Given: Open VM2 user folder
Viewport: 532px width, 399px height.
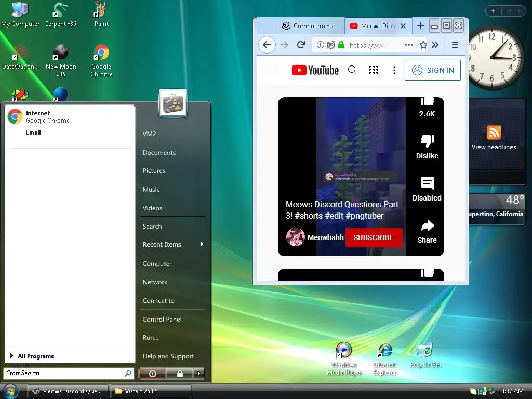Looking at the screenshot, I should [x=149, y=134].
